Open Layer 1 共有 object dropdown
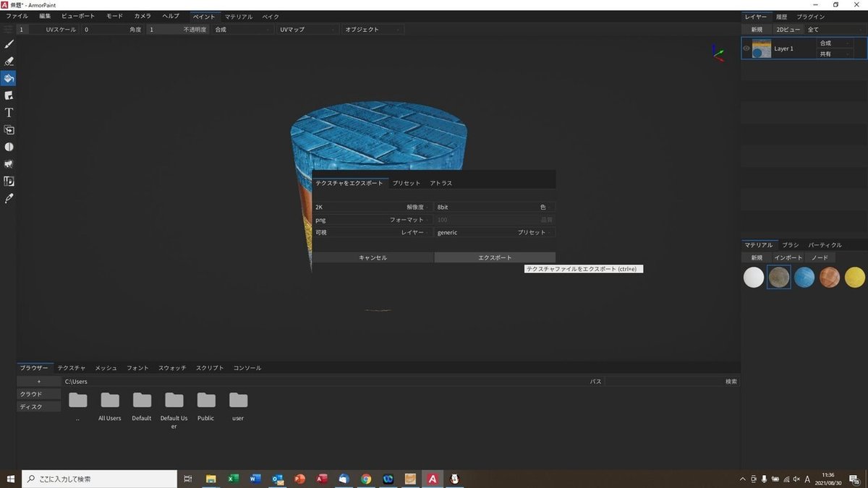Image resolution: width=868 pixels, height=488 pixels. pyautogui.click(x=835, y=54)
